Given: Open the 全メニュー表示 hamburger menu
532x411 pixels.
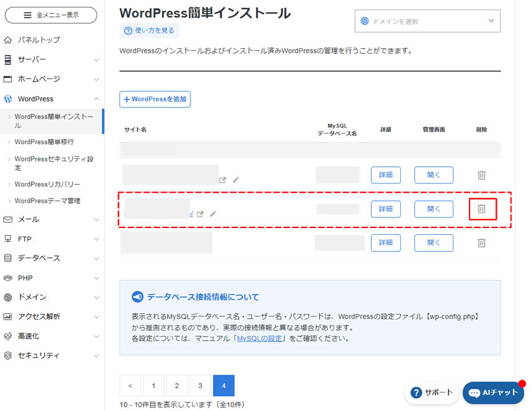Looking at the screenshot, I should pyautogui.click(x=49, y=14).
